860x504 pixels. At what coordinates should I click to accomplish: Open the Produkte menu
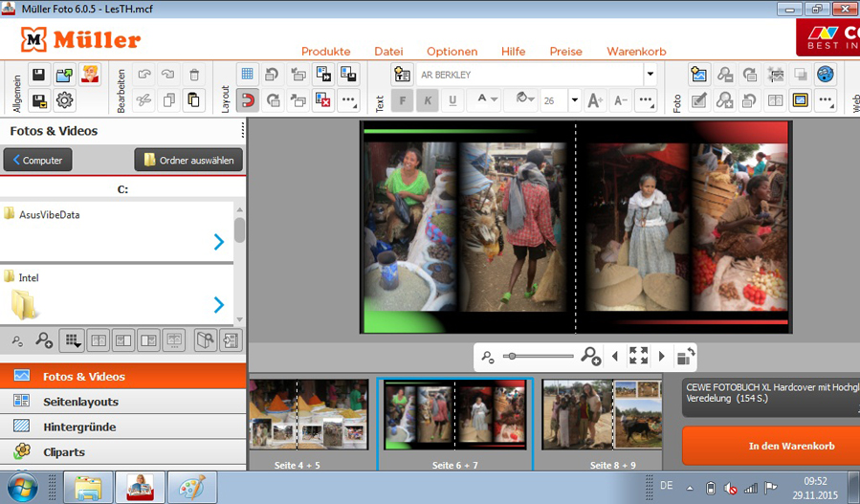(x=325, y=52)
